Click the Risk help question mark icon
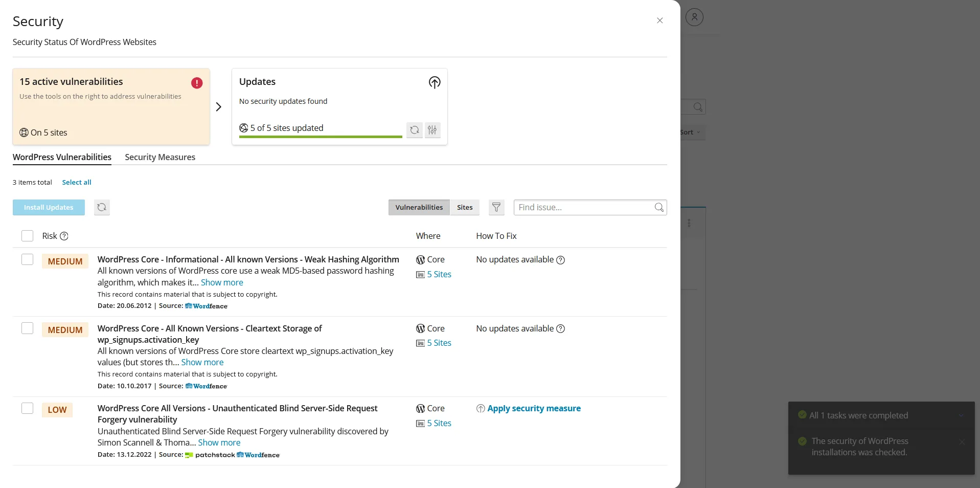This screenshot has height=488, width=980. [64, 236]
